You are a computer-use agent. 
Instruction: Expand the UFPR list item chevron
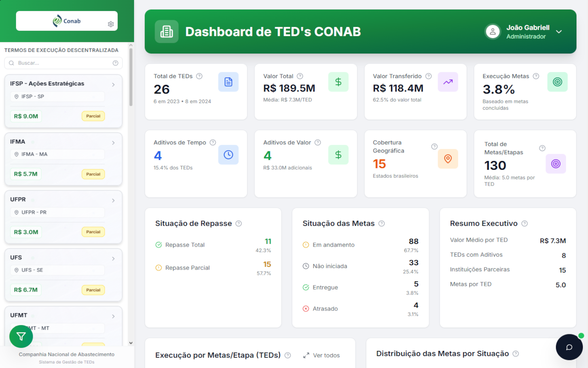click(x=113, y=200)
